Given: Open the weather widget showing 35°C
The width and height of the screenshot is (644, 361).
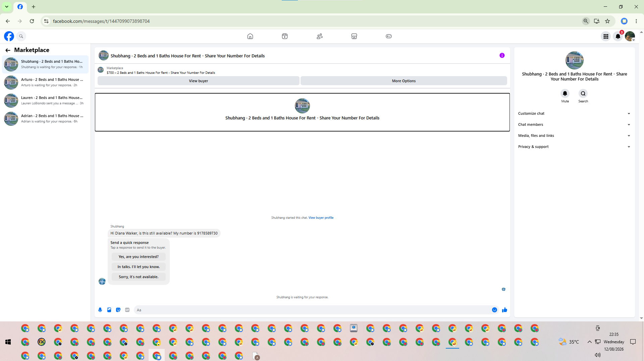Looking at the screenshot, I should point(569,342).
